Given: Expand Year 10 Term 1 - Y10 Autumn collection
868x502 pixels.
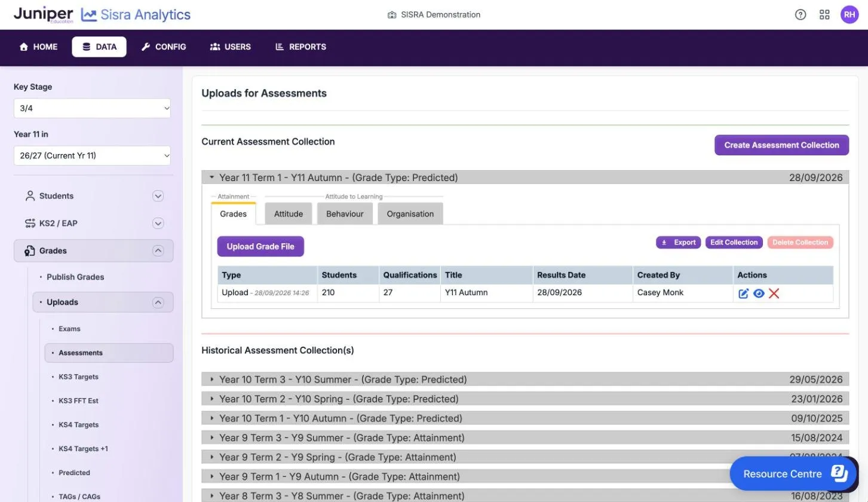Looking at the screenshot, I should coord(525,418).
